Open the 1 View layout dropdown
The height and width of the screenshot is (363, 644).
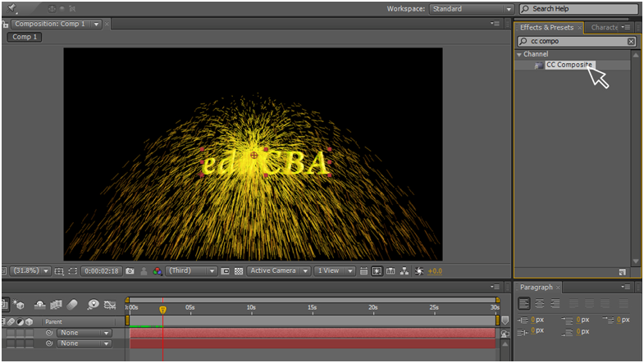coord(335,270)
